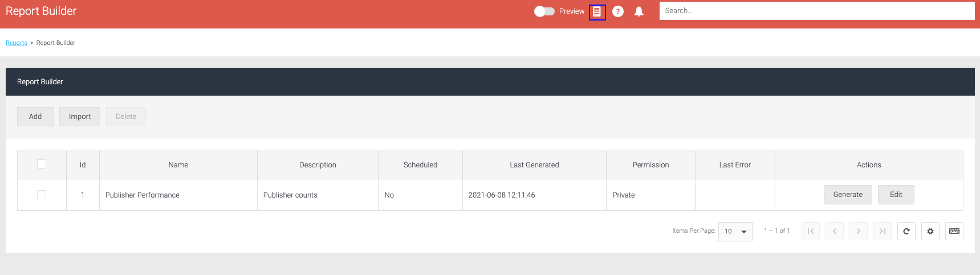Open the help question mark icon
The image size is (980, 275).
coord(618,11)
